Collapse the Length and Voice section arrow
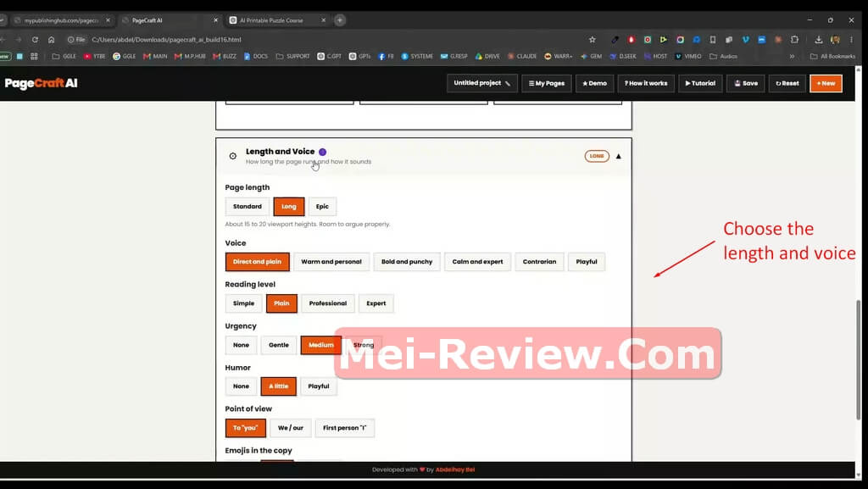This screenshot has width=868, height=489. tap(618, 157)
